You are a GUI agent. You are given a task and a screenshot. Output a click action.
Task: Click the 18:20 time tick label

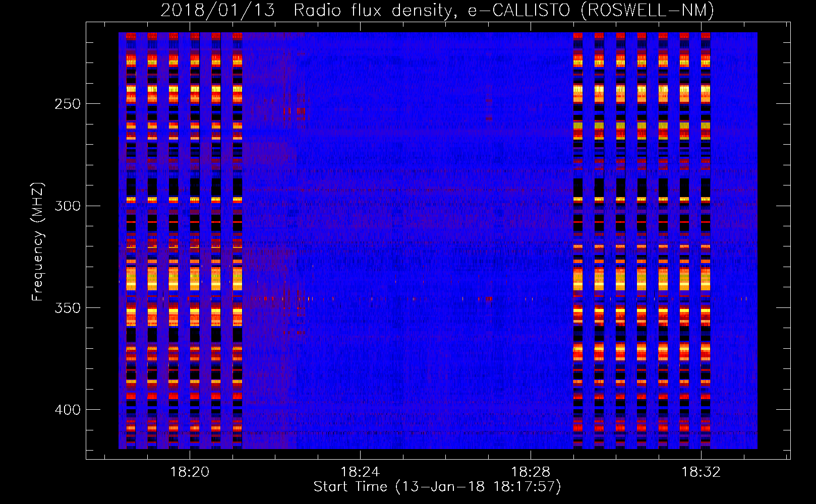click(x=190, y=472)
